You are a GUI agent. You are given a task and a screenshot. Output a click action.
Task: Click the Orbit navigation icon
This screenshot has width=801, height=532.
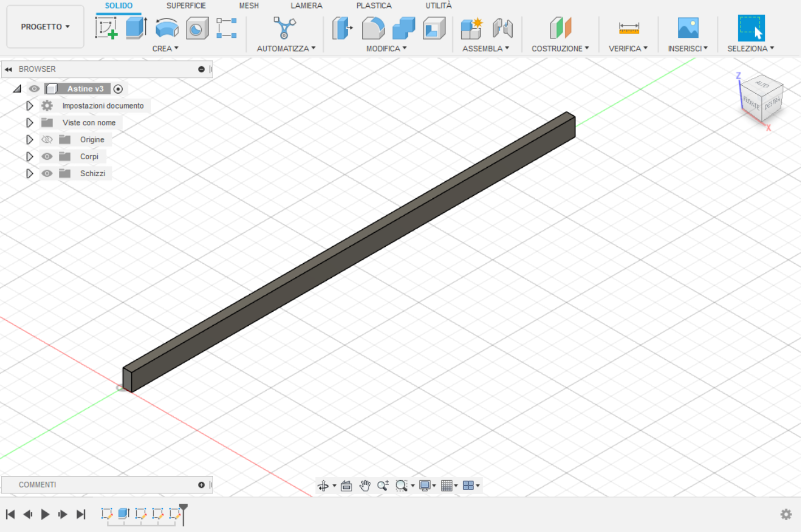tap(323, 486)
